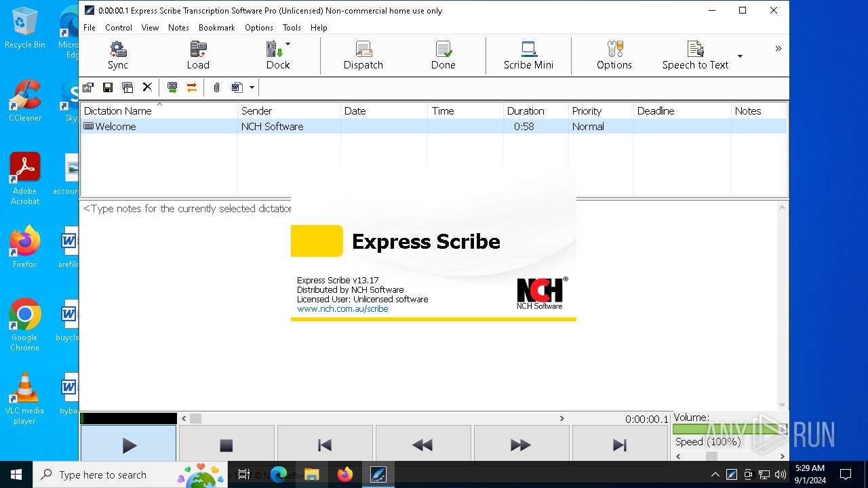Click the Speed slider left arrow

pyautogui.click(x=678, y=457)
